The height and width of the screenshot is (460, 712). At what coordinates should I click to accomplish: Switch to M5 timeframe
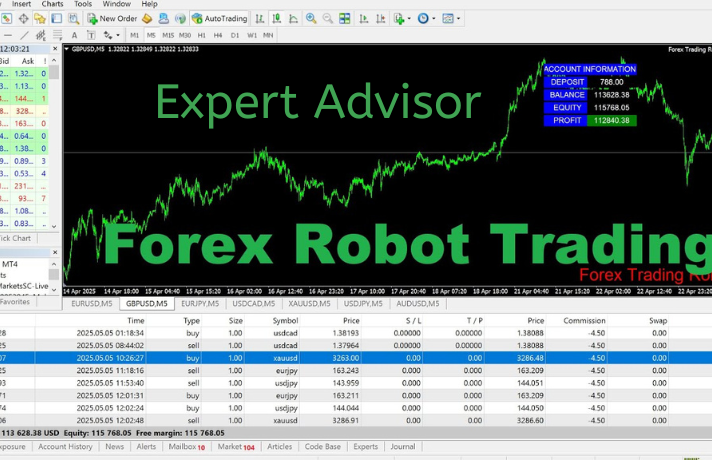pyautogui.click(x=151, y=35)
